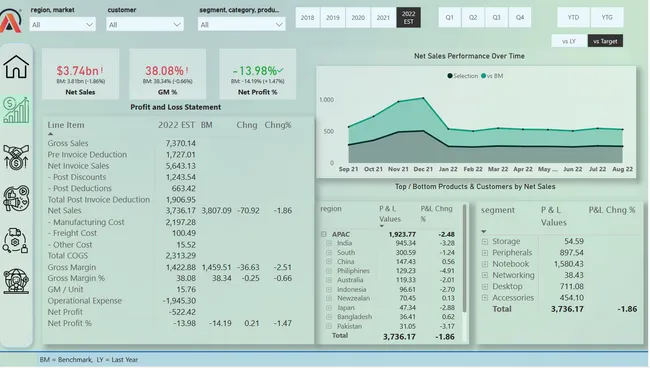Sort by P&L Chng % in region table

click(x=436, y=213)
